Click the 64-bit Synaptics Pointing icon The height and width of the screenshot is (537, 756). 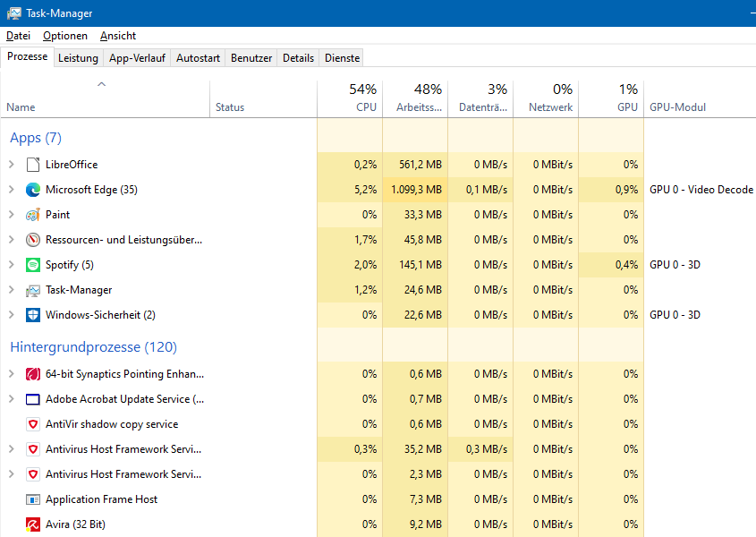(x=33, y=374)
